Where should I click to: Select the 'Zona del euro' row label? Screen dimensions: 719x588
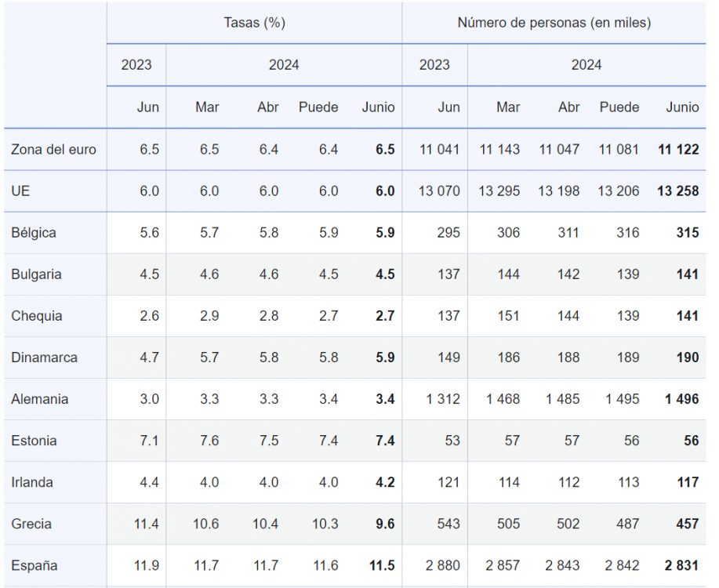tap(54, 150)
